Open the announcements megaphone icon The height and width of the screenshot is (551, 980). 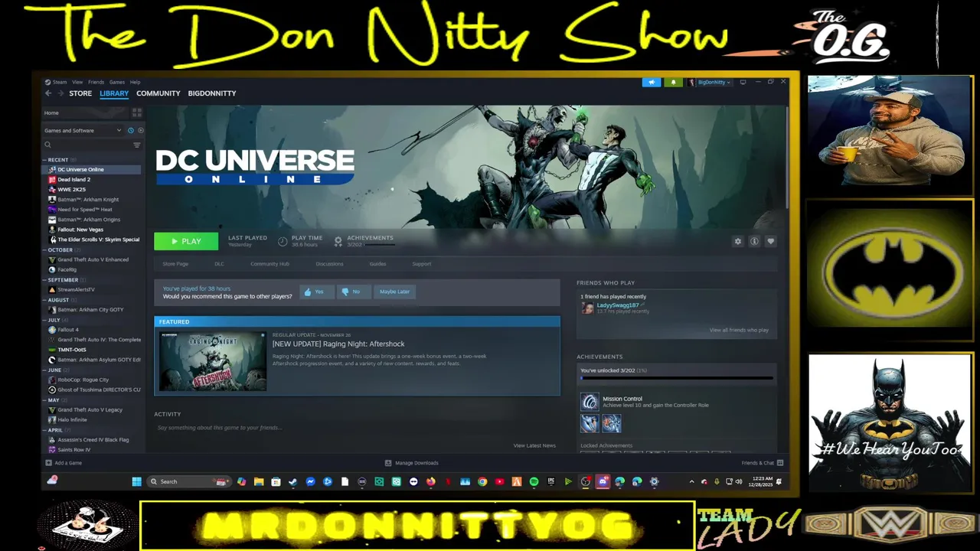pyautogui.click(x=652, y=82)
